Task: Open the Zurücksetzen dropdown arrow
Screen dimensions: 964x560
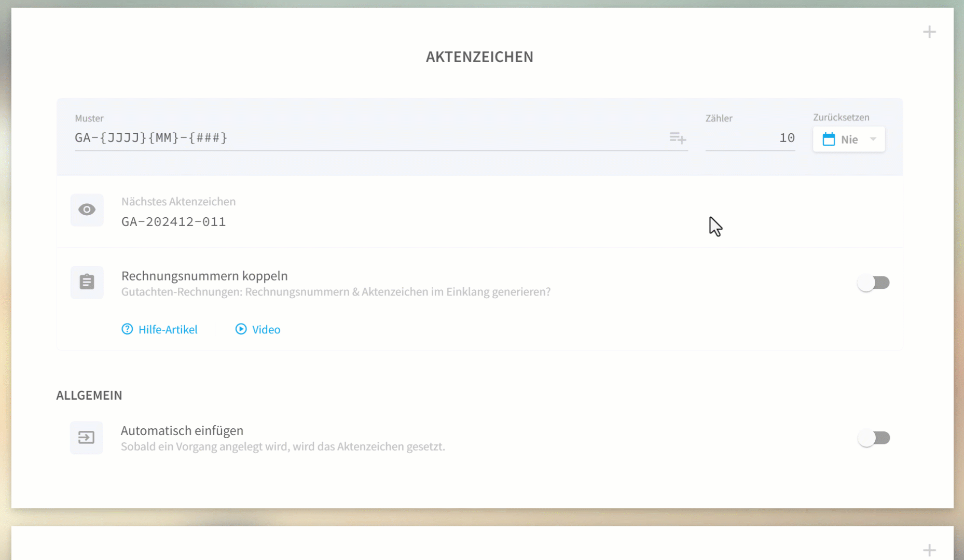Action: pyautogui.click(x=873, y=139)
